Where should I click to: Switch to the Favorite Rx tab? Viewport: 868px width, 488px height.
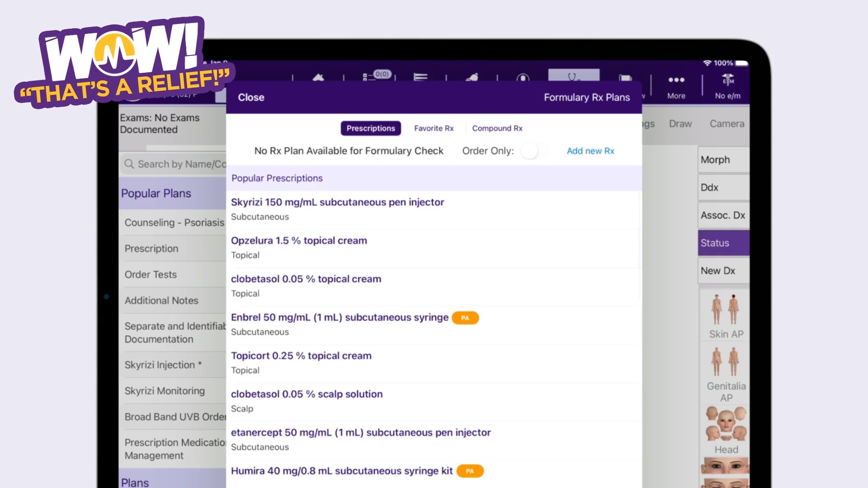point(433,128)
